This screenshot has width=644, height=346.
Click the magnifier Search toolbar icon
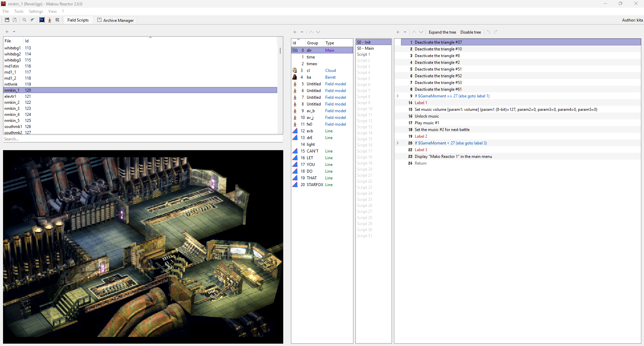pos(24,20)
